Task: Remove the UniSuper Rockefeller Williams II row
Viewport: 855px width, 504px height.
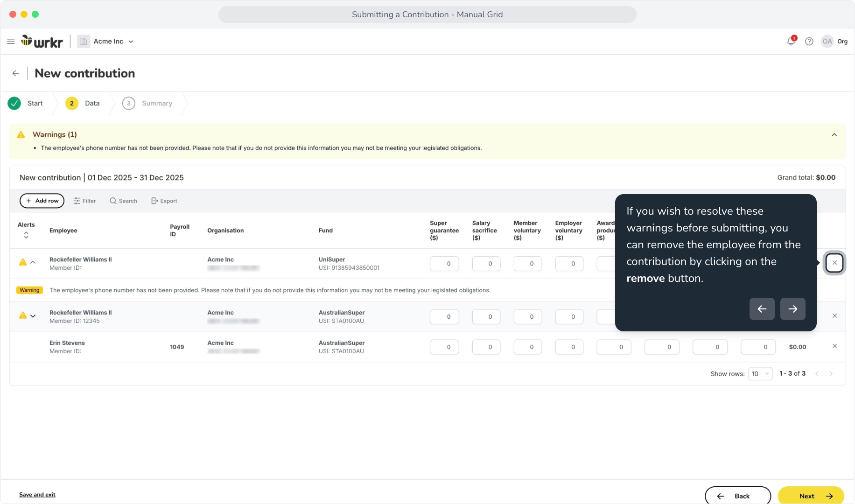Action: (x=834, y=263)
